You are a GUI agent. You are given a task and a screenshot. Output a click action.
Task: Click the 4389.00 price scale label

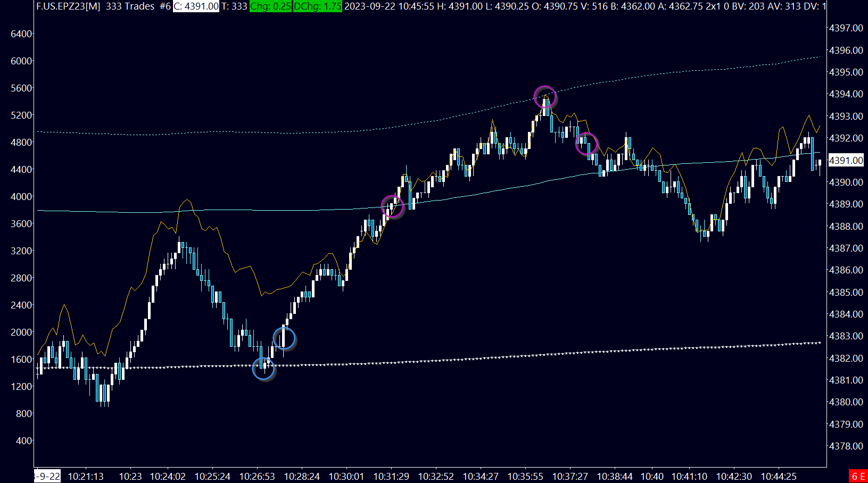click(846, 204)
